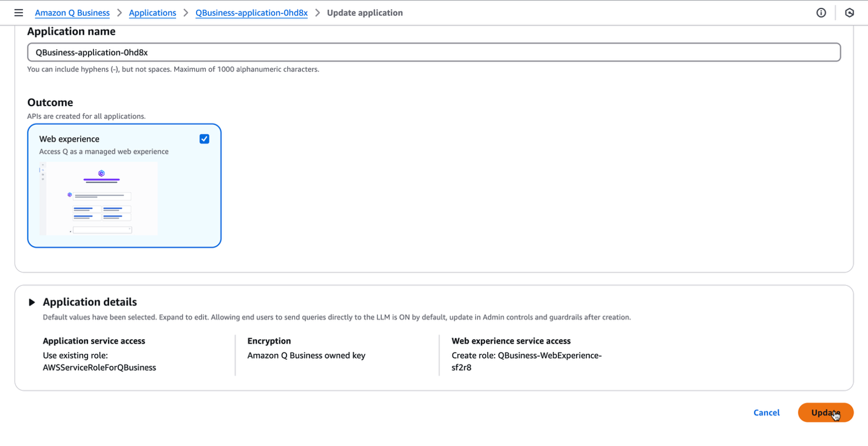Click the Web experience card title

pyautogui.click(x=69, y=138)
